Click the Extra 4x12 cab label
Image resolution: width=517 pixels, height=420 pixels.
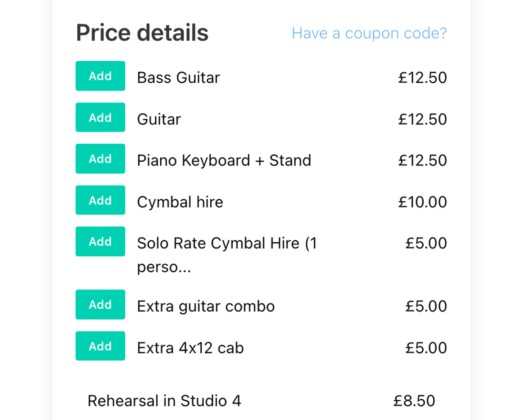point(190,347)
